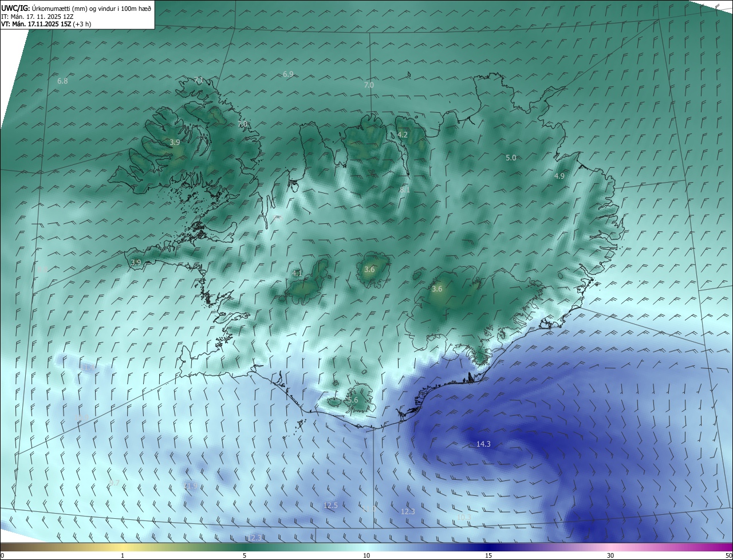Click the 5.6 value label on the map

tap(353, 400)
